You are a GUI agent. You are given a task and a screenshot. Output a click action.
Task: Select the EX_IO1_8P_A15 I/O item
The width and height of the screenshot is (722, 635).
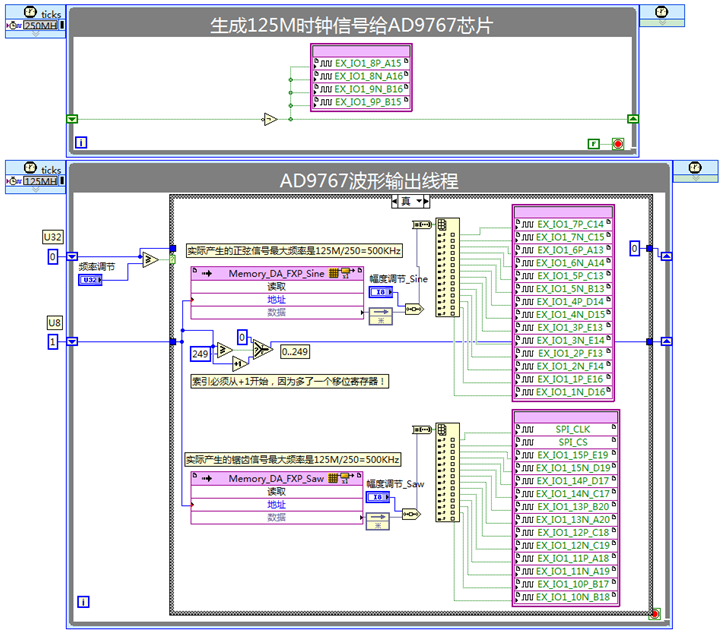(x=361, y=63)
